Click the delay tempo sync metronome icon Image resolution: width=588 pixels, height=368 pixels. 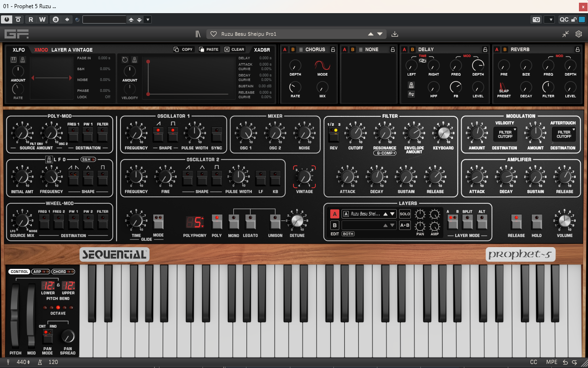tap(411, 85)
